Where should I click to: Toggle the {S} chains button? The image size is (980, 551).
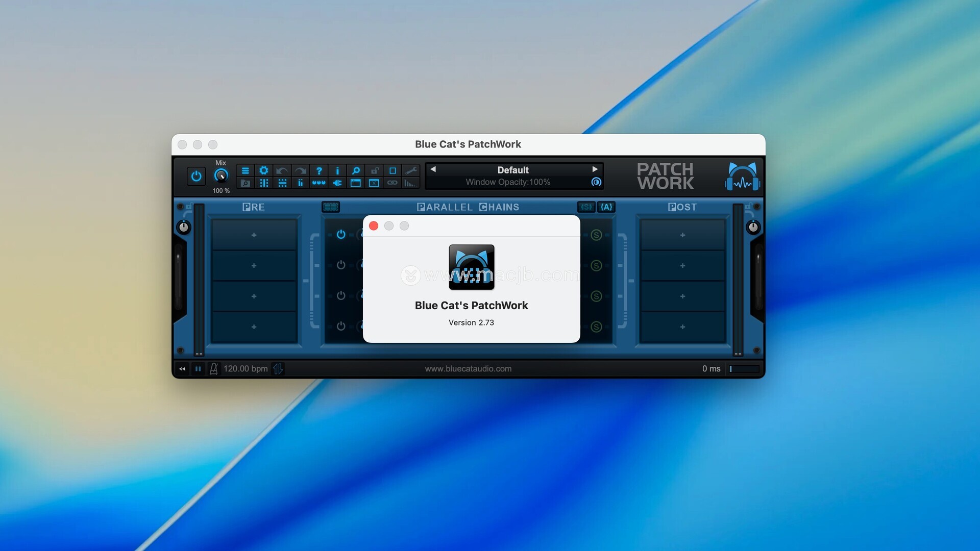[x=586, y=207]
